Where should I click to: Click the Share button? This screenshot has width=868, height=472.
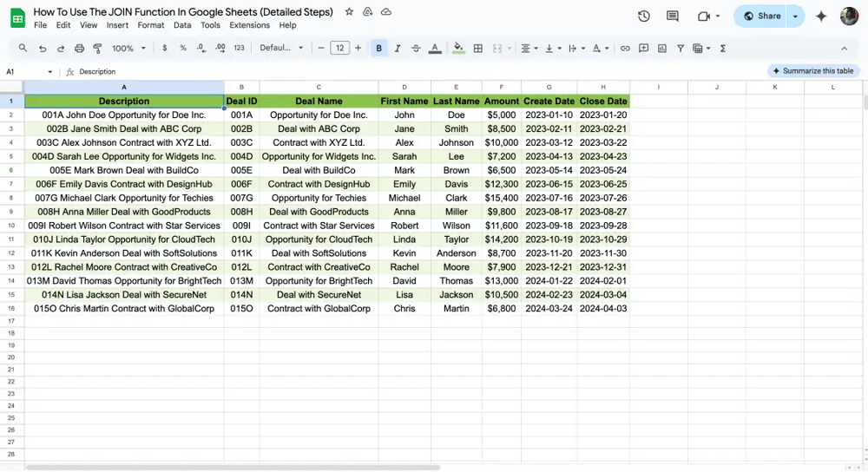click(762, 16)
